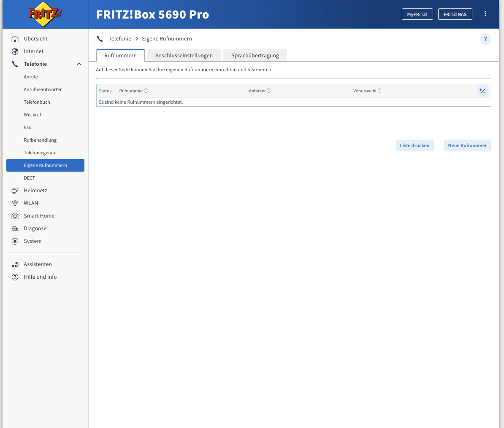Screen dimensions: 504x428
Task: Switch to the Anschlusseinstellungen tab
Action: 184,55
